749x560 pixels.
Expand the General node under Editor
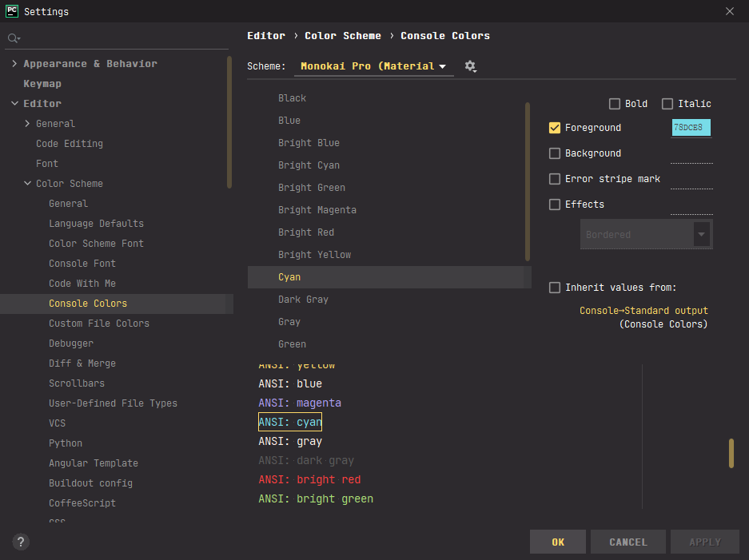point(28,124)
